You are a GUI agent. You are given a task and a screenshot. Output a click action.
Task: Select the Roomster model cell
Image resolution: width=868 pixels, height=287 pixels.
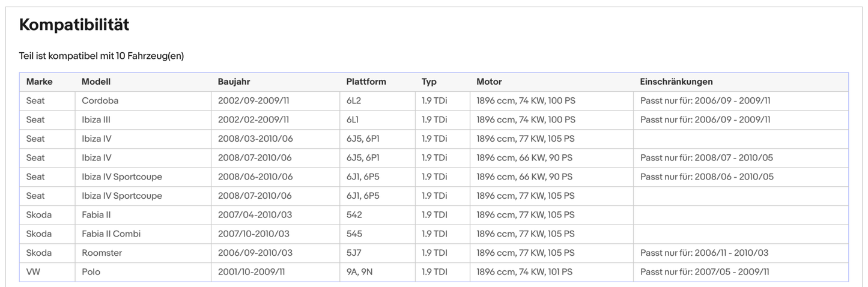(102, 253)
